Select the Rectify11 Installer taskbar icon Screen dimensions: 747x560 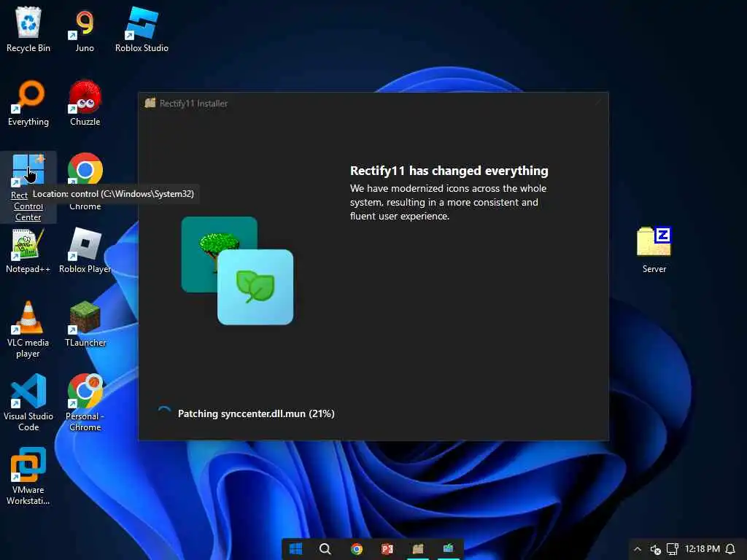coord(418,549)
